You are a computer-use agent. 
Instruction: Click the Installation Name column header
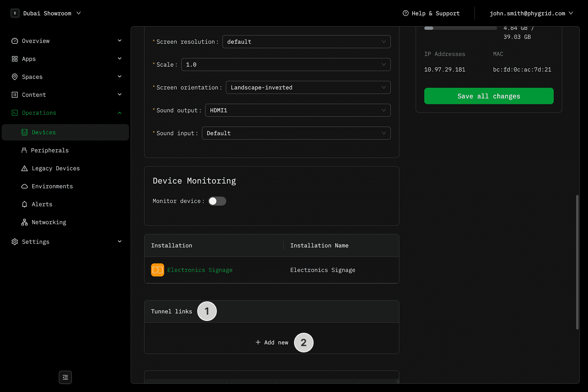click(x=341, y=245)
